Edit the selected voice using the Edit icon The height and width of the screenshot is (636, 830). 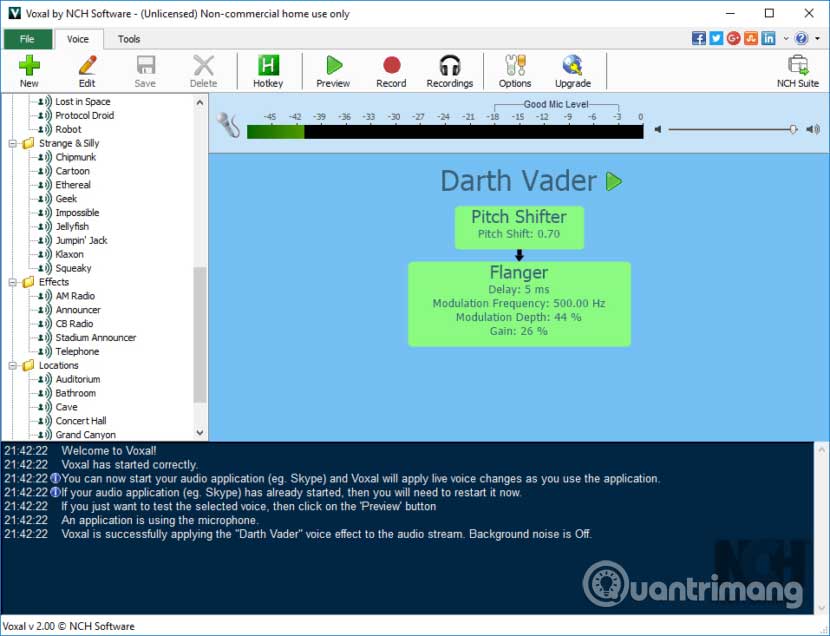coord(86,70)
